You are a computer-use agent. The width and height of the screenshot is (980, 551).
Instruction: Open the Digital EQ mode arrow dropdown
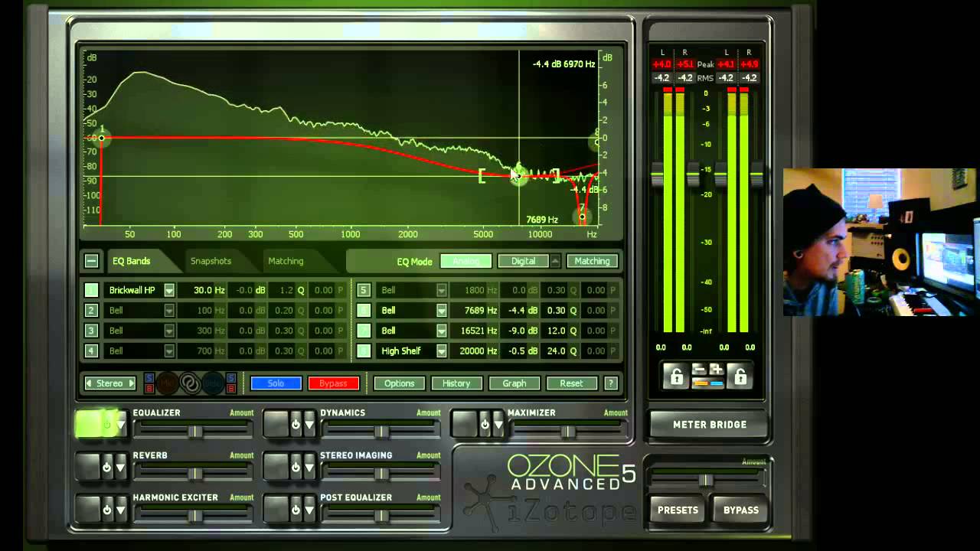pos(555,261)
